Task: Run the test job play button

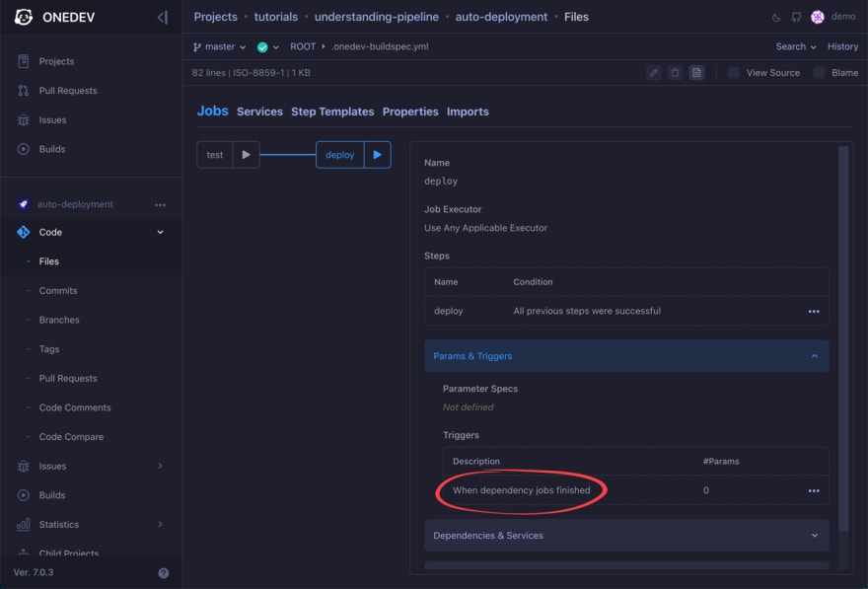Action: pyautogui.click(x=246, y=155)
